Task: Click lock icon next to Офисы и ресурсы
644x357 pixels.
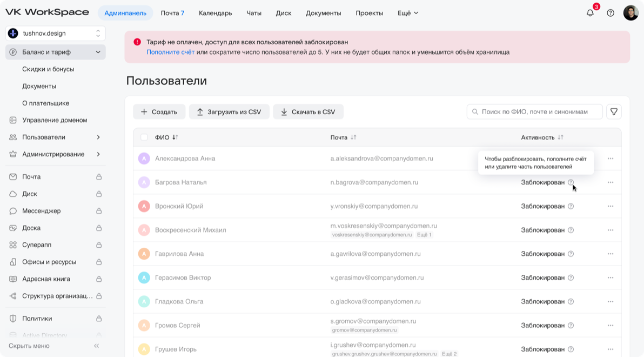Action: pos(99,262)
